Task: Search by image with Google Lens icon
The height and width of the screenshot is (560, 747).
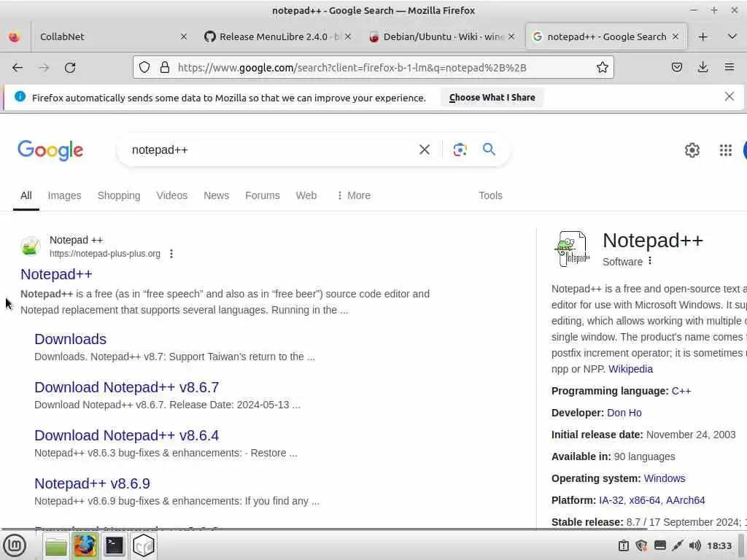Action: pyautogui.click(x=460, y=150)
